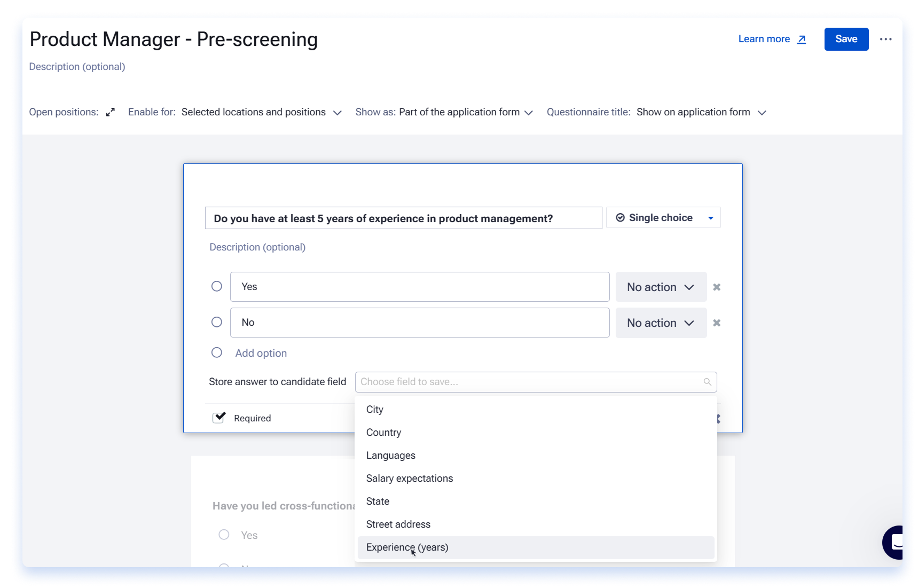
Task: Open No action dropdown for No option
Action: click(661, 323)
